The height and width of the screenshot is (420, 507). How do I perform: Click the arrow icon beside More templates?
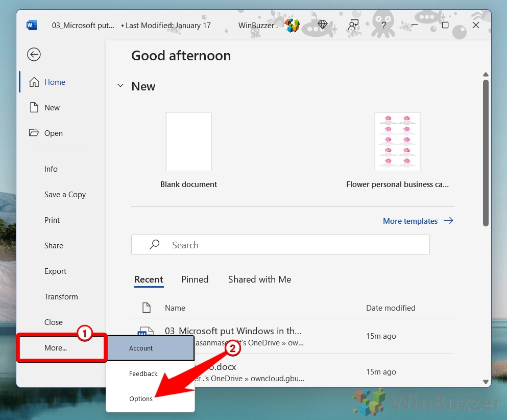pyautogui.click(x=448, y=221)
